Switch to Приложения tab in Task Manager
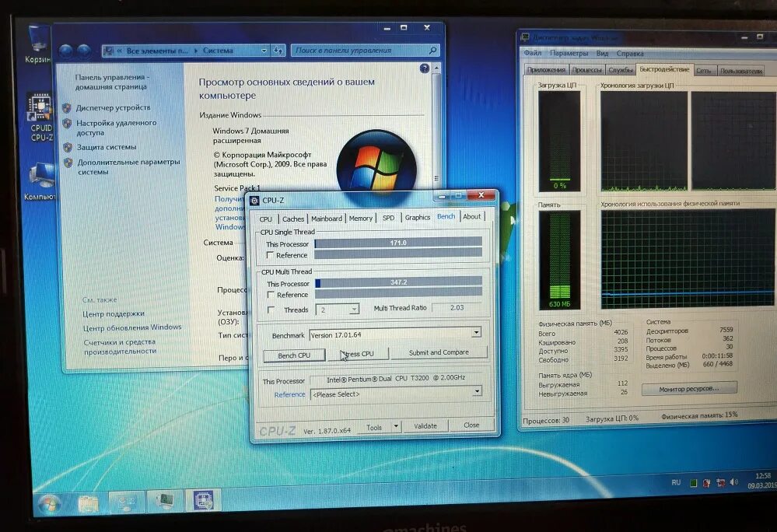Screen dimensions: 777x532 click(546, 70)
